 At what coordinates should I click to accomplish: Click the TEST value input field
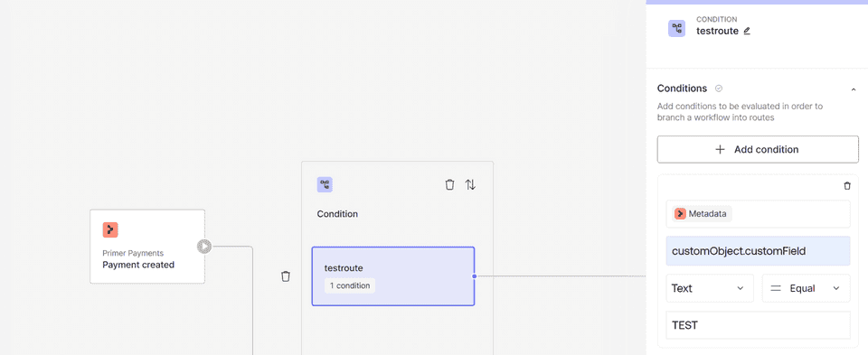pyautogui.click(x=758, y=325)
